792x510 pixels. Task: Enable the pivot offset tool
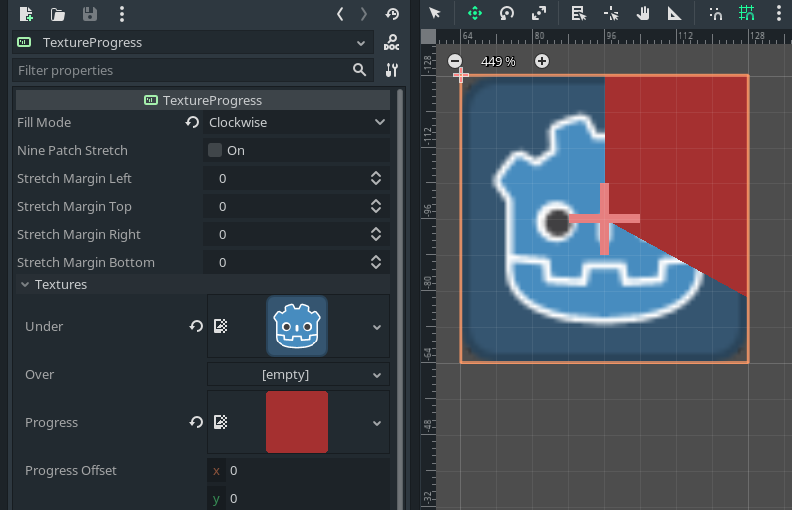(x=611, y=13)
